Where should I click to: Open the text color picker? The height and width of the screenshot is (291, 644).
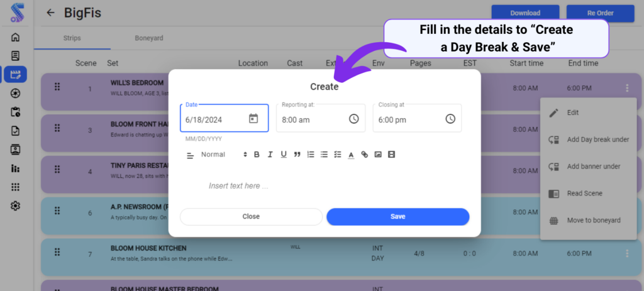tap(351, 155)
